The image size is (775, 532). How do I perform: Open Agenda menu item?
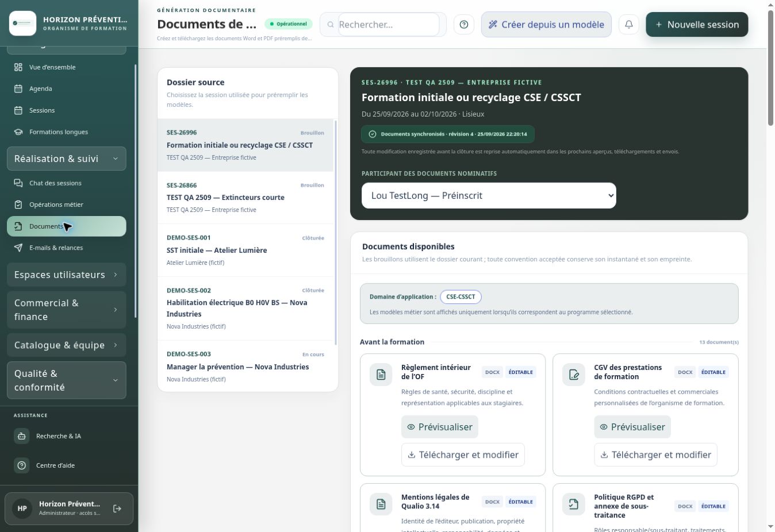point(67,88)
